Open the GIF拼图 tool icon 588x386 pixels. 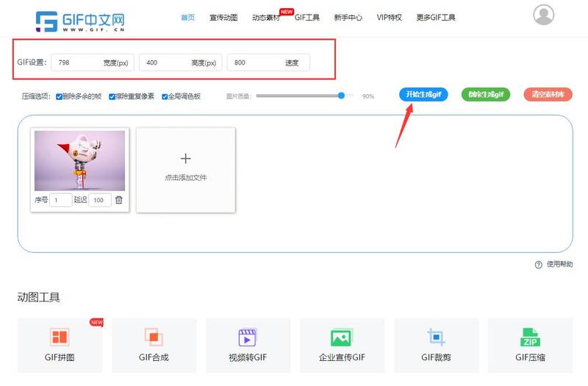pyautogui.click(x=60, y=337)
